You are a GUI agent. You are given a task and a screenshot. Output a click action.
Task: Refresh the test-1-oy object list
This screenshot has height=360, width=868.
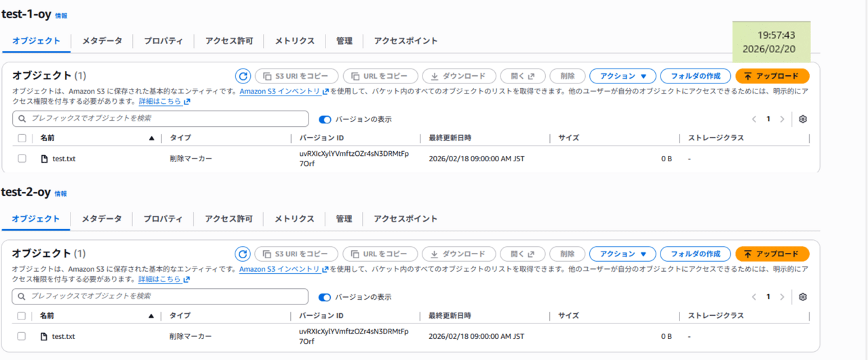coord(243,76)
